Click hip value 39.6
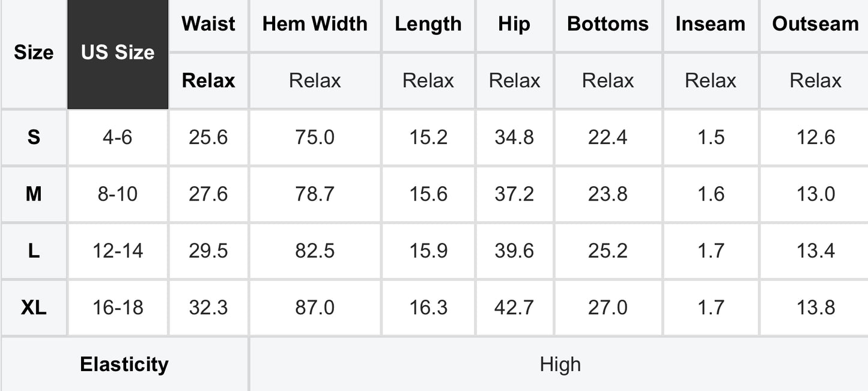 (514, 251)
